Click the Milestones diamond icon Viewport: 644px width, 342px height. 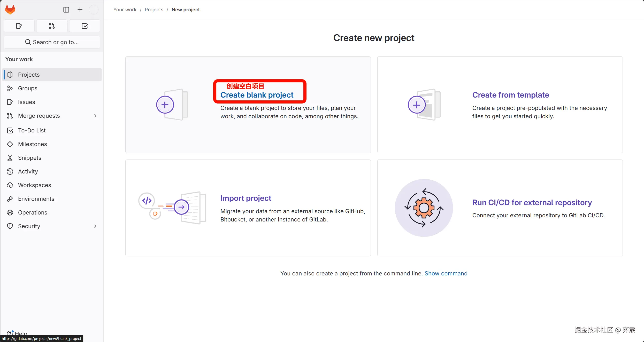pyautogui.click(x=10, y=144)
